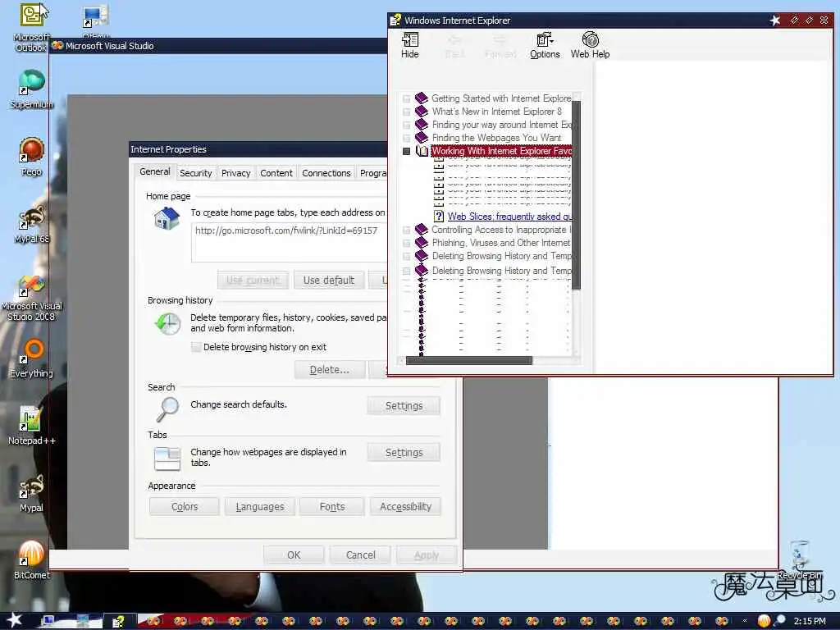
Task: Click the 2:15 PM taskbar clock
Action: tap(810, 621)
